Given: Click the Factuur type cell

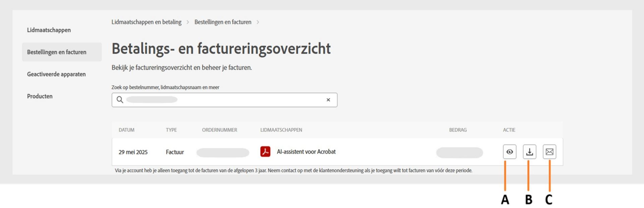Looking at the screenshot, I should [175, 152].
